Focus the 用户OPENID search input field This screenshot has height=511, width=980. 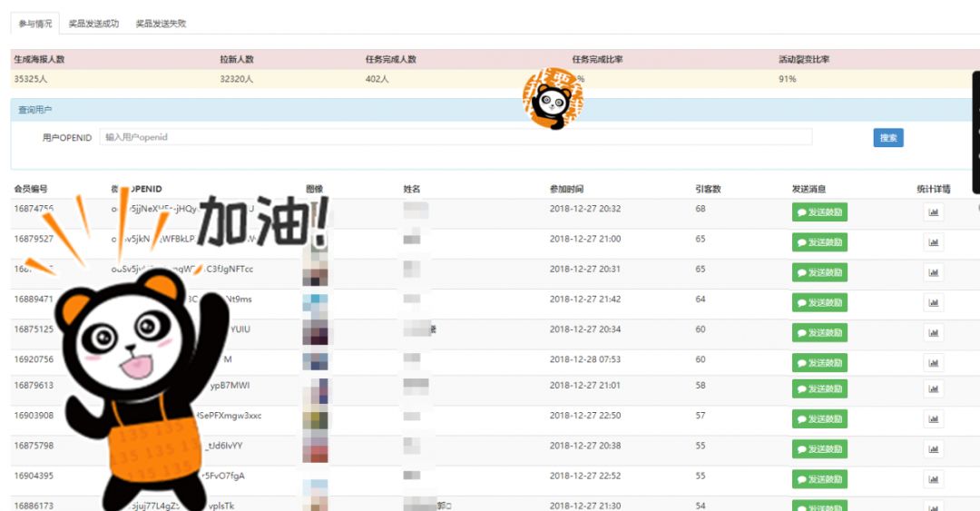click(x=456, y=137)
